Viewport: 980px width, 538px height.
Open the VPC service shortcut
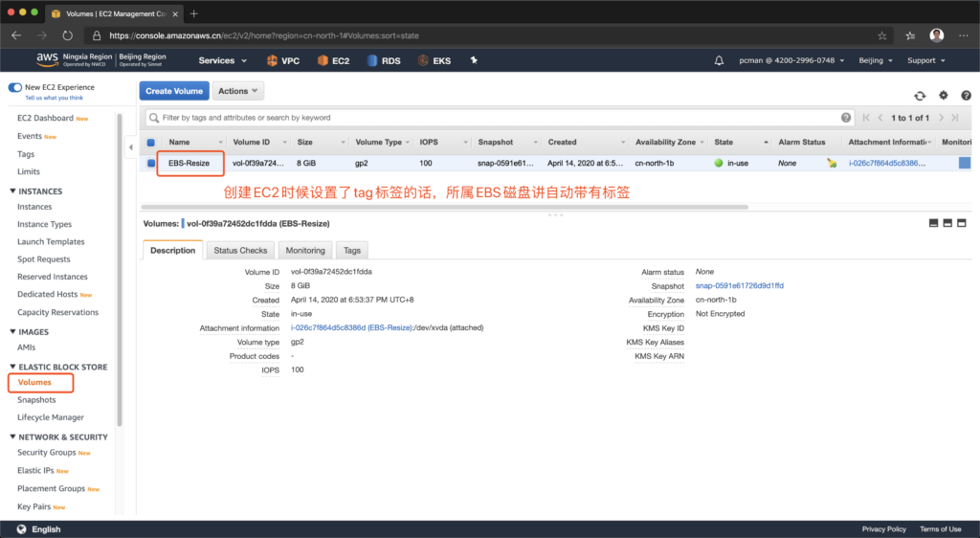(x=283, y=60)
